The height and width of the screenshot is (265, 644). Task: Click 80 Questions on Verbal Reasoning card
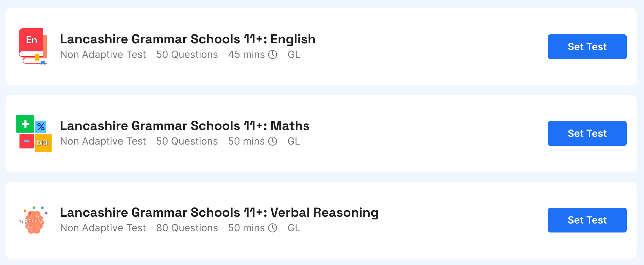coord(187,228)
